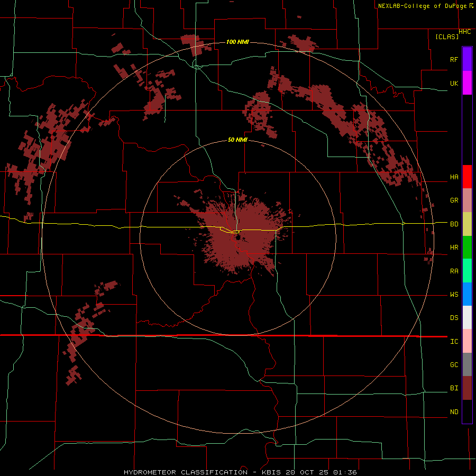Click the 'KBIS' radar site identifier
The width and height of the screenshot is (476, 476).
point(271,472)
